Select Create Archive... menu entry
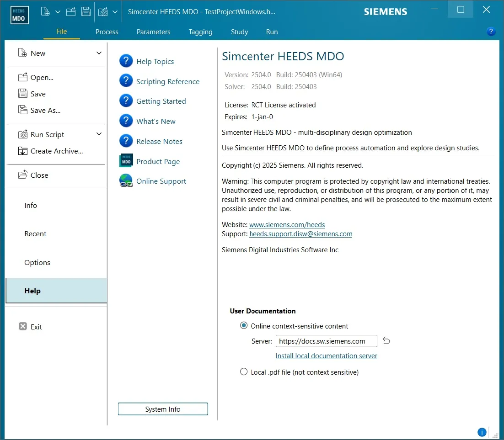Screen dimensions: 504x440 pos(57,151)
